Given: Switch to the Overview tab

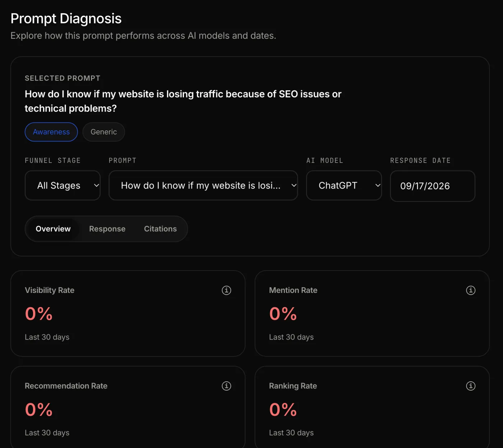Looking at the screenshot, I should click(x=53, y=229).
